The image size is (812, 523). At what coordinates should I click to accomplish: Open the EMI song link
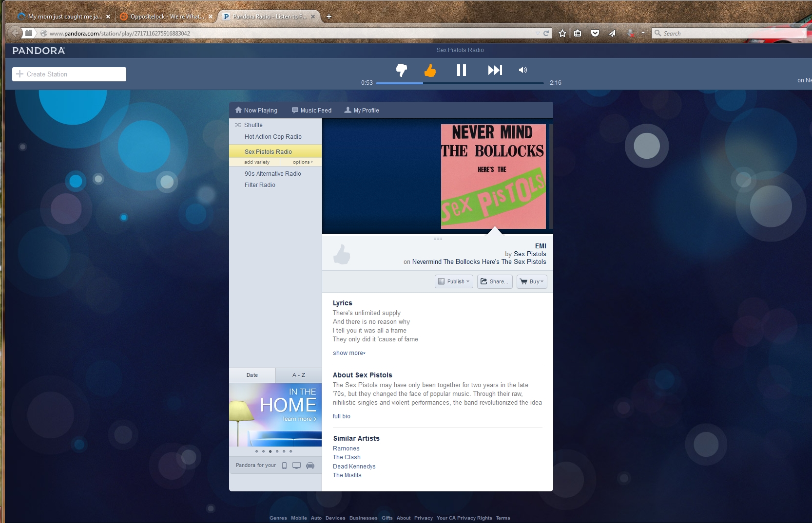tap(541, 246)
